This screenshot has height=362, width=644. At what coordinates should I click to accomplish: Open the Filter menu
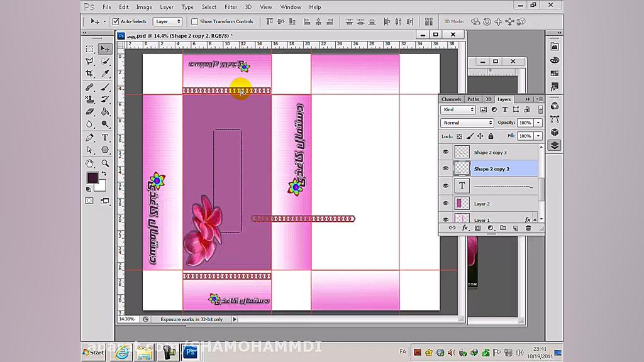pyautogui.click(x=231, y=7)
